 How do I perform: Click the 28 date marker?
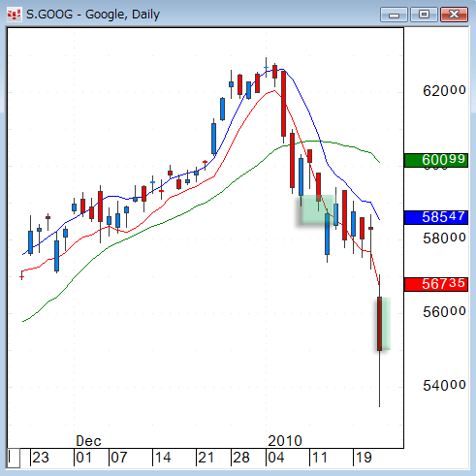(241, 458)
